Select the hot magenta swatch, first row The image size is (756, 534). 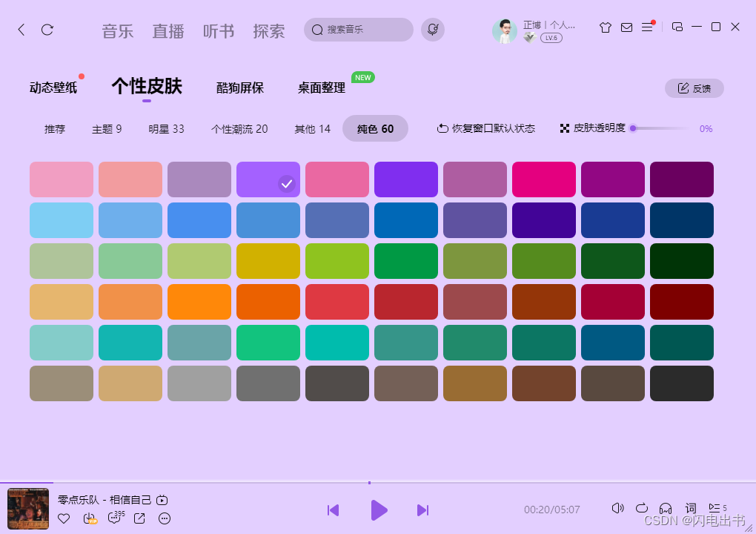tap(544, 179)
